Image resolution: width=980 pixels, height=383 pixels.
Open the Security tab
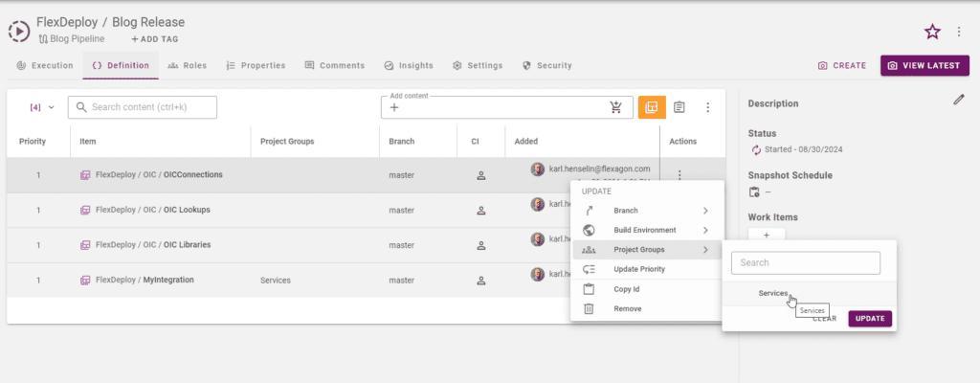[546, 65]
